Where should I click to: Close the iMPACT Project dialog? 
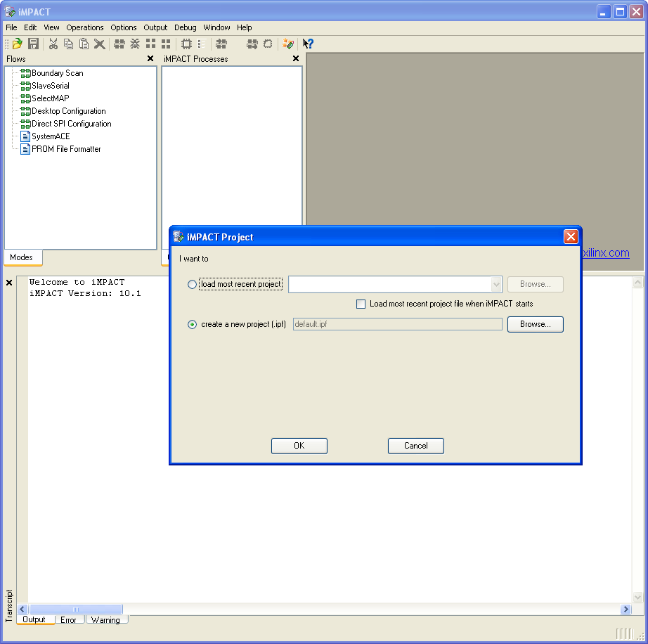coord(571,237)
